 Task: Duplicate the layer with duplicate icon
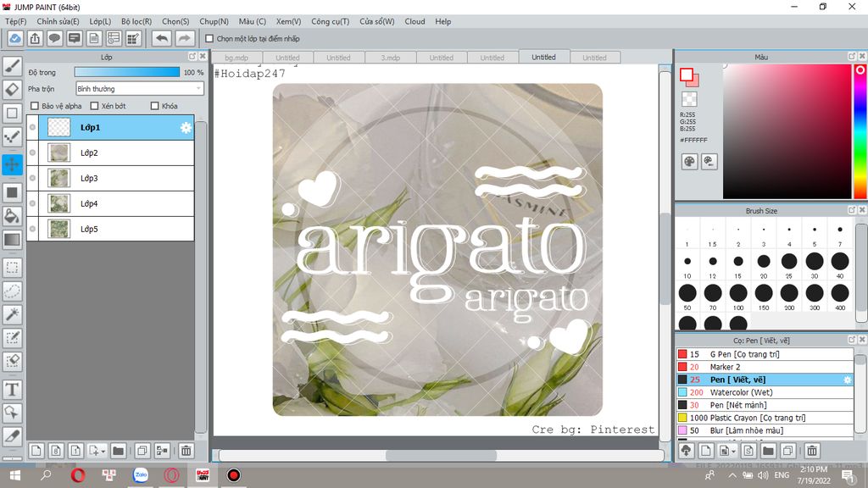click(142, 451)
